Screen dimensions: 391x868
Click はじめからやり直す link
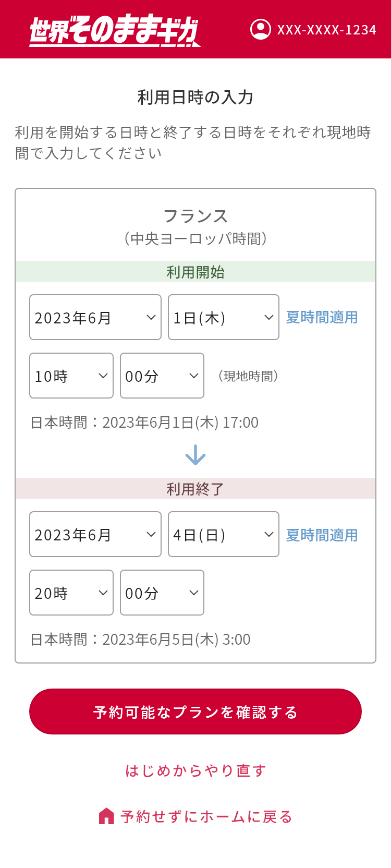click(x=195, y=770)
